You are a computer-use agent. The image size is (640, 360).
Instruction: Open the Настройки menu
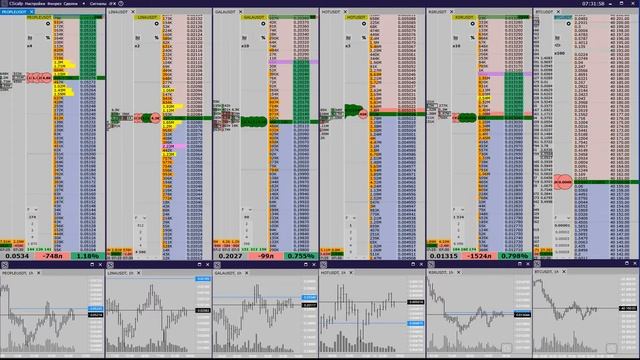34,3
